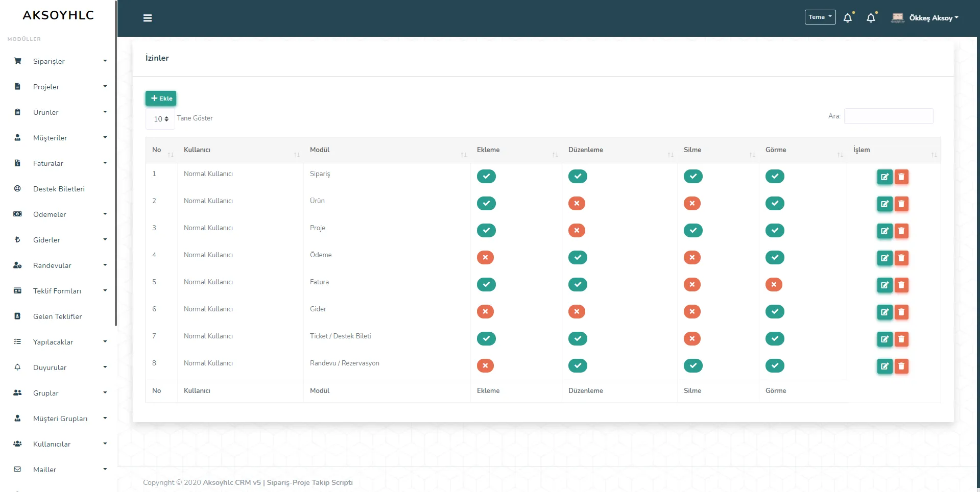
Task: Click the sidebar vertical scrollbar
Action: (x=116, y=163)
